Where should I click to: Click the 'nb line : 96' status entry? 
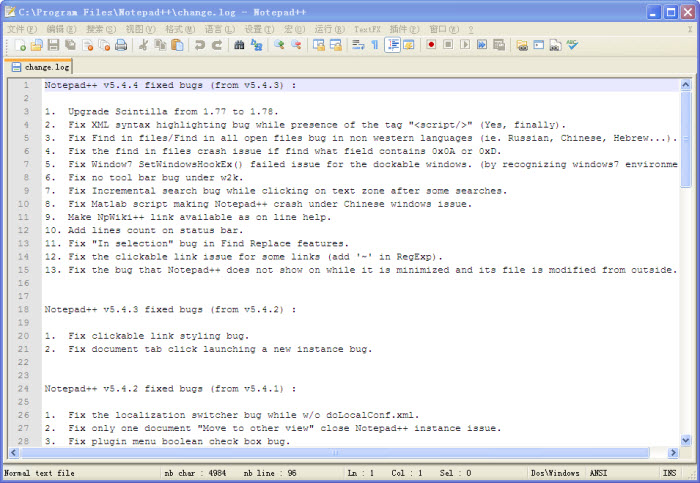pos(270,473)
